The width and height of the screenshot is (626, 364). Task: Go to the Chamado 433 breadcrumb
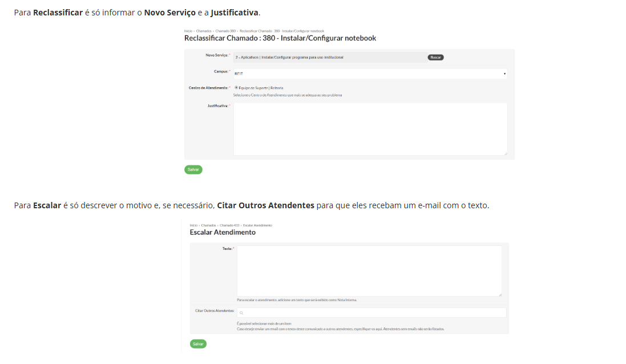click(x=230, y=225)
